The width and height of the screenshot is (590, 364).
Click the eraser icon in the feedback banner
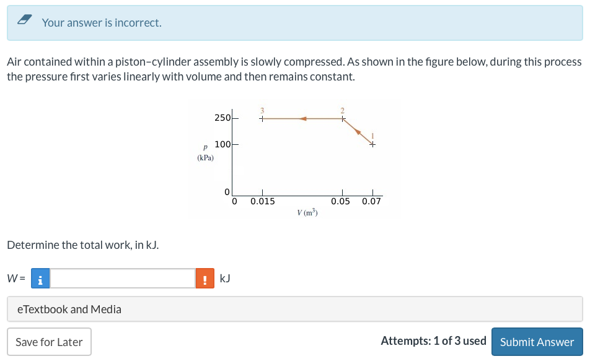25,19
